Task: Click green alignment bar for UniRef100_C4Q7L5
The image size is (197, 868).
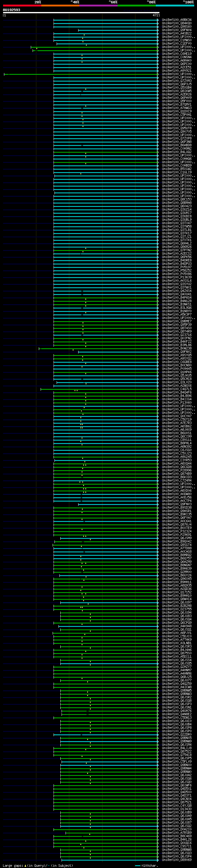Action: coord(99,389)
